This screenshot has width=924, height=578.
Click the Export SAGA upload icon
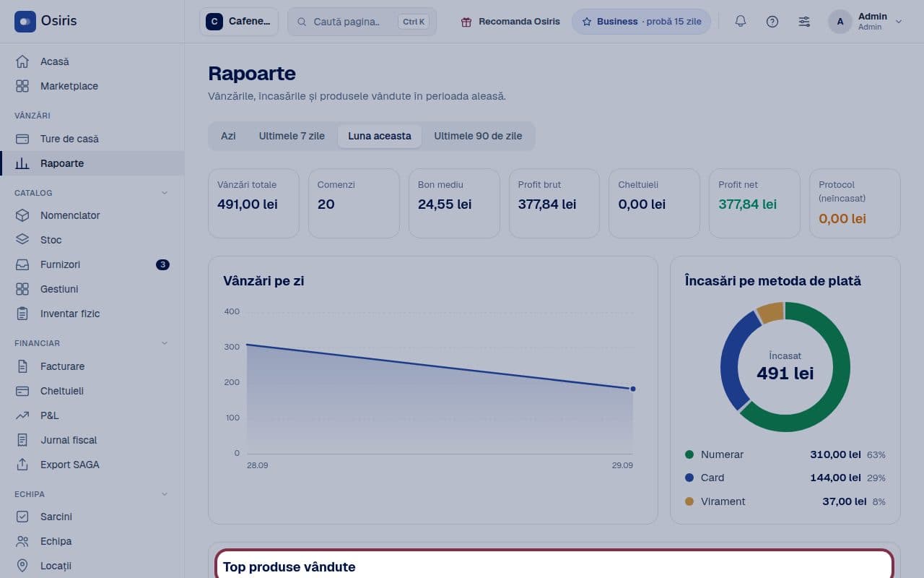tap(22, 465)
